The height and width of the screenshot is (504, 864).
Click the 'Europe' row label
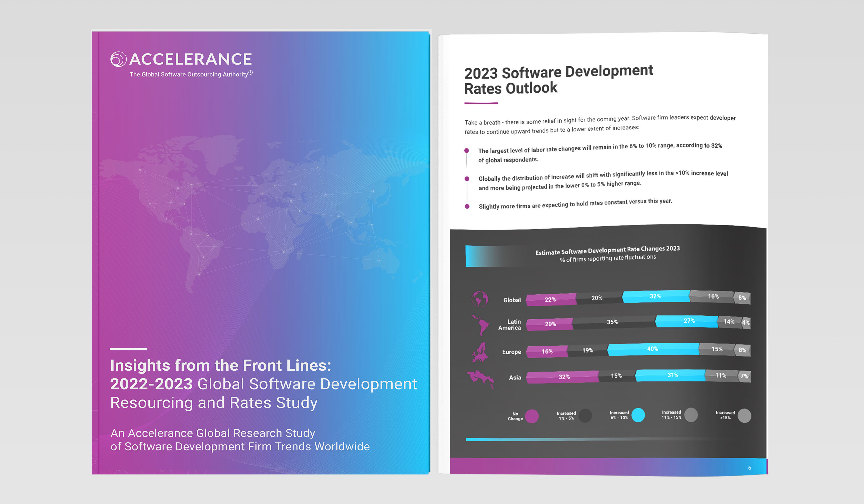(511, 352)
